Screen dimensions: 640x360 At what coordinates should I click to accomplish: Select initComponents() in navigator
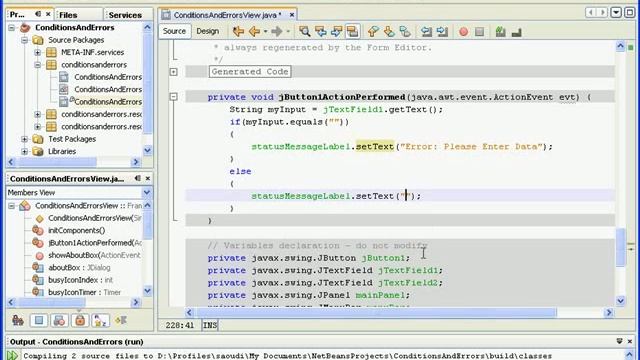(x=76, y=231)
